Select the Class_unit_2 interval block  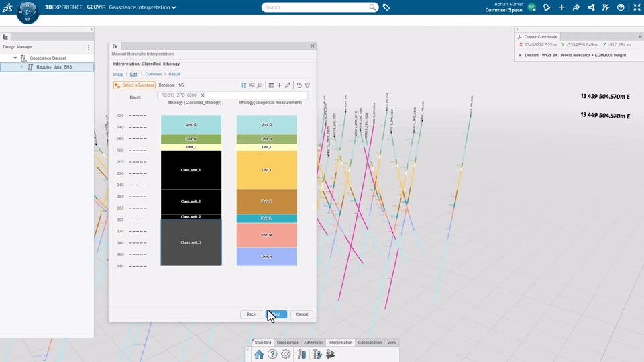[191, 217]
